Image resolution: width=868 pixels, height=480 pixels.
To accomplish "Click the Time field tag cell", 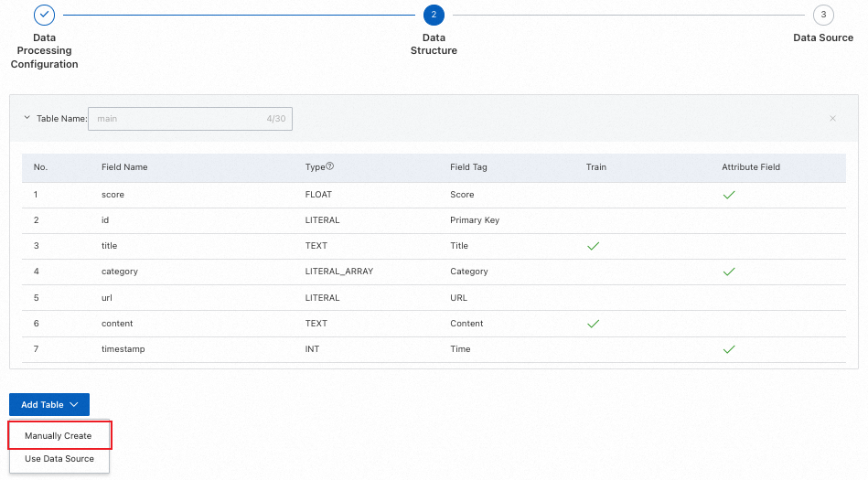I will click(x=460, y=349).
